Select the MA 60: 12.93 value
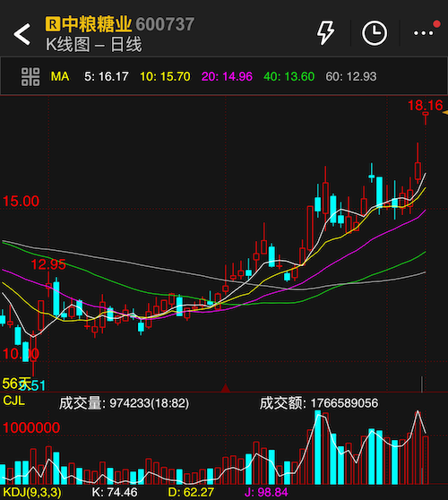The image size is (448, 500). (351, 76)
